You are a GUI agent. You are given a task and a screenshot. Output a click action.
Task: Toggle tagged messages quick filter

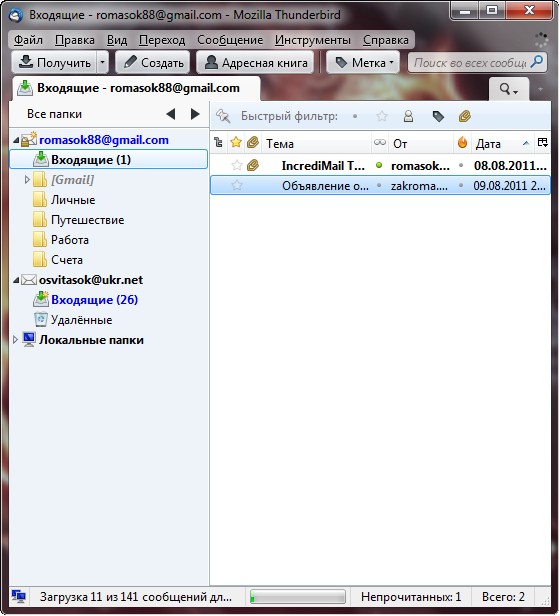click(438, 116)
